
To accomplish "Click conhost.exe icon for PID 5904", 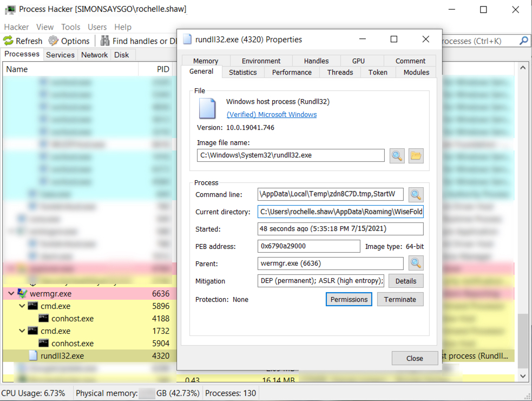I will click(43, 343).
